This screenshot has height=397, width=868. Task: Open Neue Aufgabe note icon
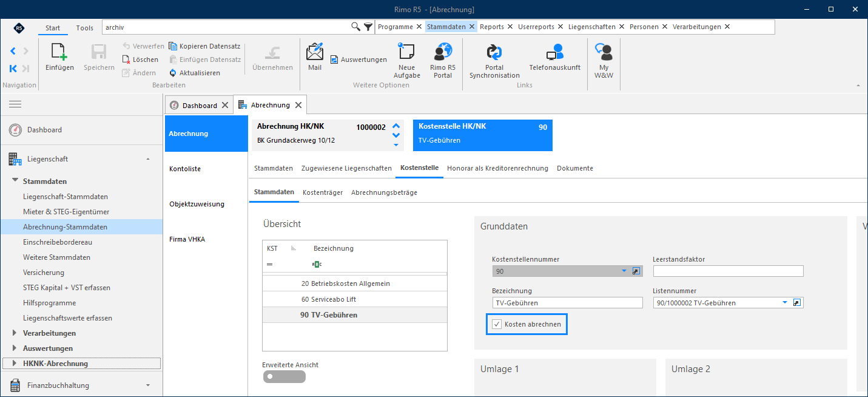tap(407, 52)
